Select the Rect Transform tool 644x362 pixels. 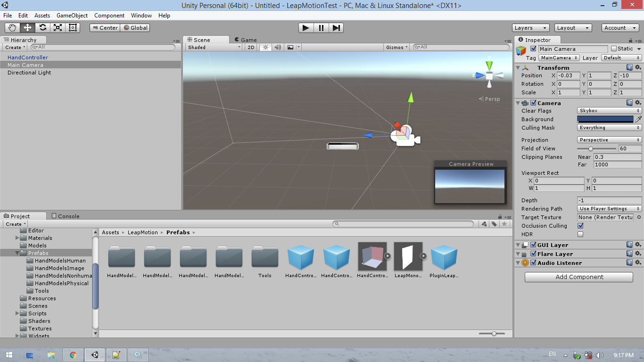pos(73,27)
